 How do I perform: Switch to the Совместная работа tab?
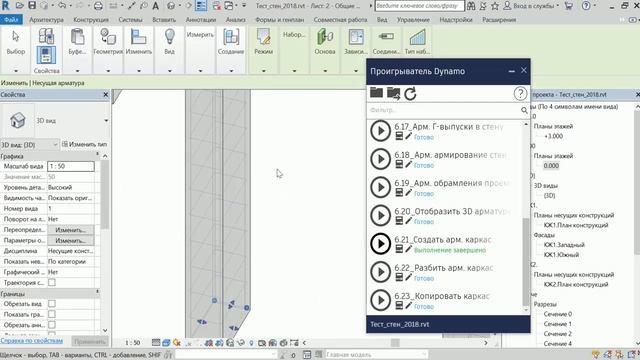pos(340,20)
